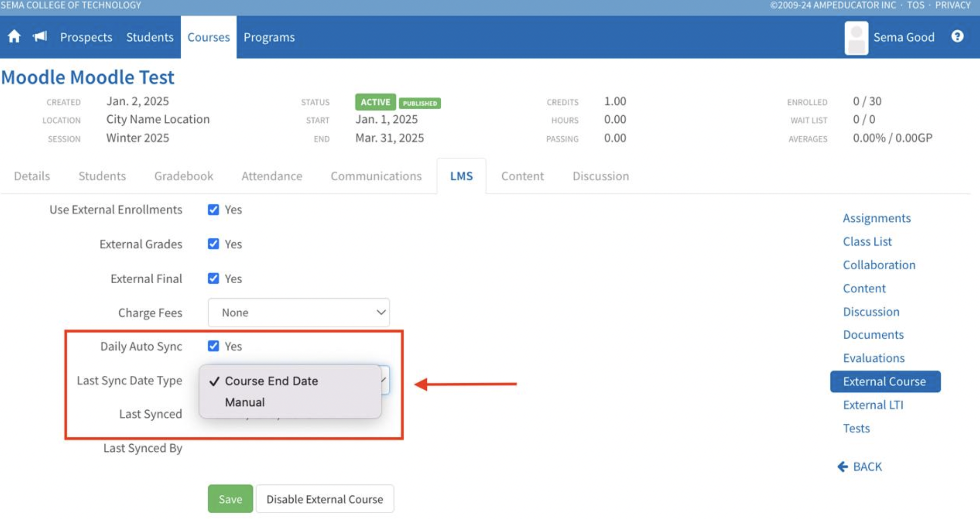Open Assignments in the LMS sidebar
980x519 pixels.
pos(876,218)
